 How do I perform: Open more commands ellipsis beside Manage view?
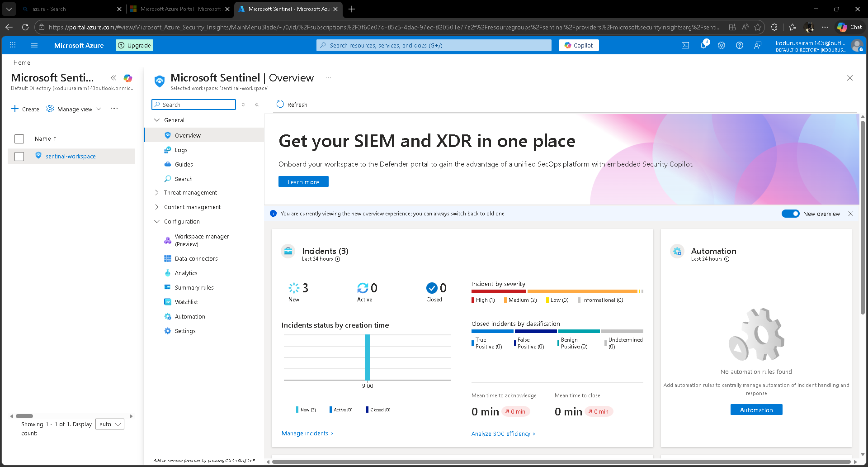pyautogui.click(x=114, y=109)
